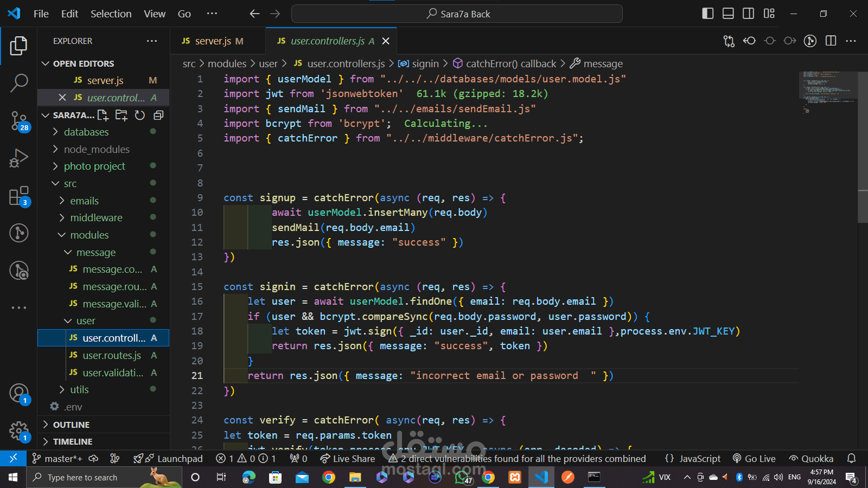The height and width of the screenshot is (488, 868).
Task: Click New File icon in explorer header
Action: tap(103, 115)
